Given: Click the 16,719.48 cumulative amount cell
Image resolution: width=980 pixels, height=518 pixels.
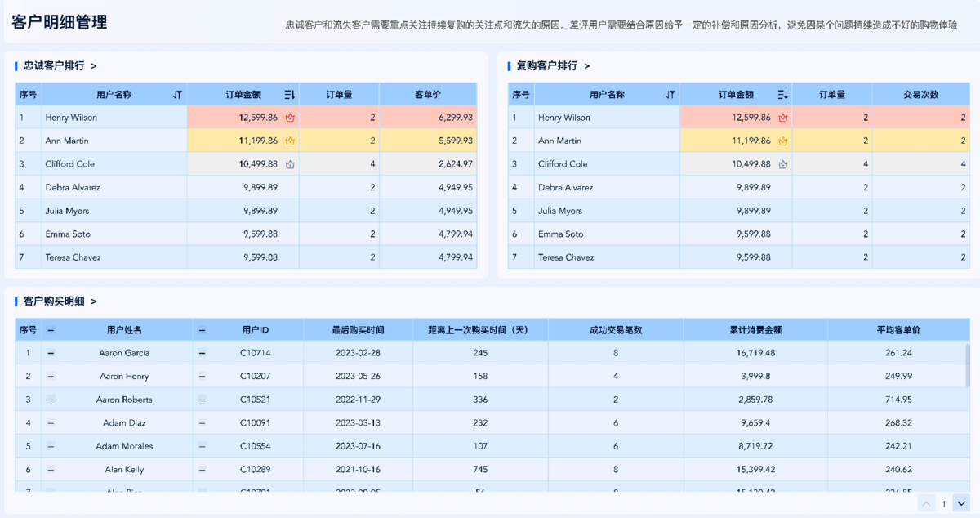Looking at the screenshot, I should click(x=755, y=353).
